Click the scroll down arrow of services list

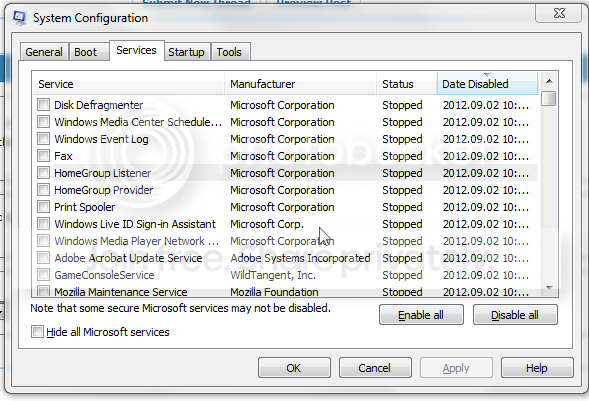tap(549, 288)
